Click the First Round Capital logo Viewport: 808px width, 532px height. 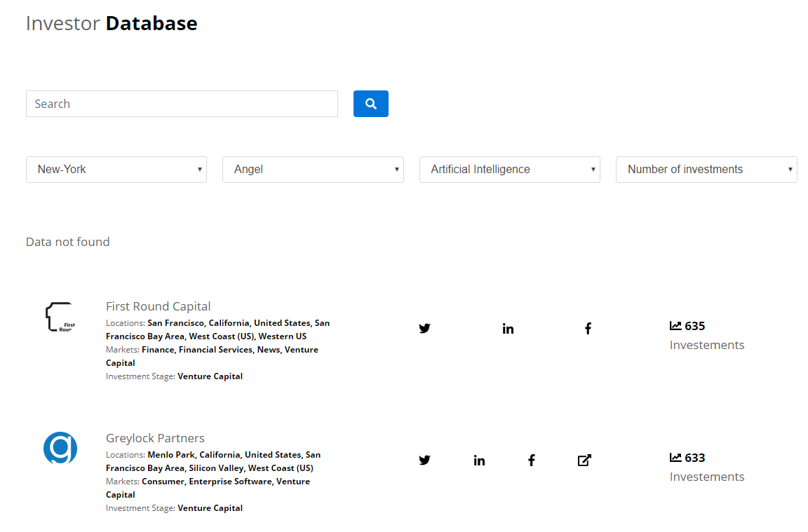pyautogui.click(x=60, y=316)
